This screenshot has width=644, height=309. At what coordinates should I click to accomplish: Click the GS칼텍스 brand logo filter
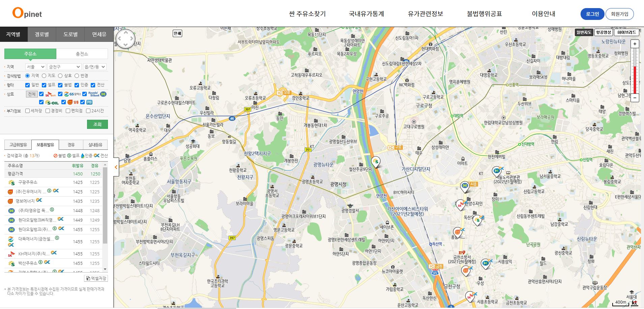pos(73,94)
